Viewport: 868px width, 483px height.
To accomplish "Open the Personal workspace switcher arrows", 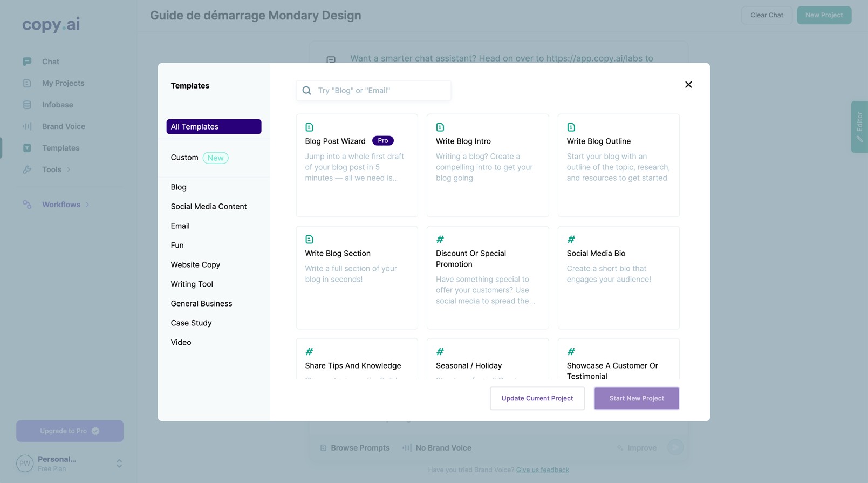I will click(119, 464).
